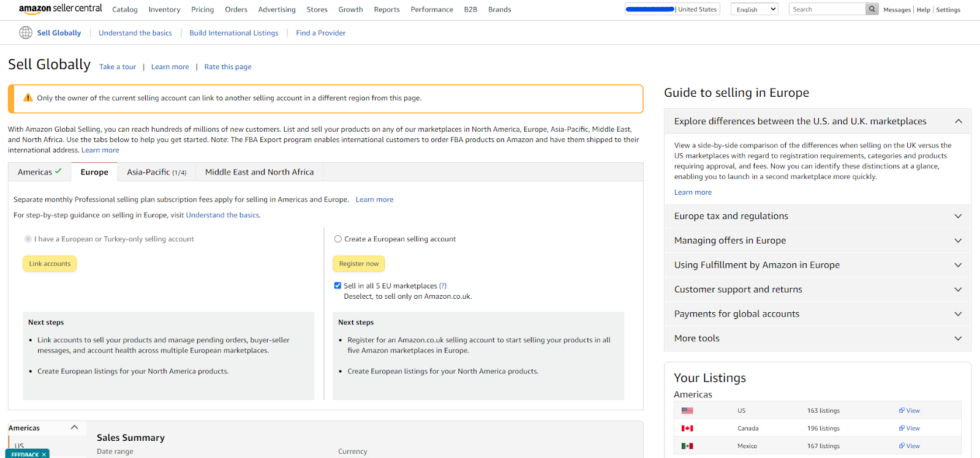Open the Inventory menu
Image resolution: width=980 pixels, height=458 pixels.
point(164,10)
